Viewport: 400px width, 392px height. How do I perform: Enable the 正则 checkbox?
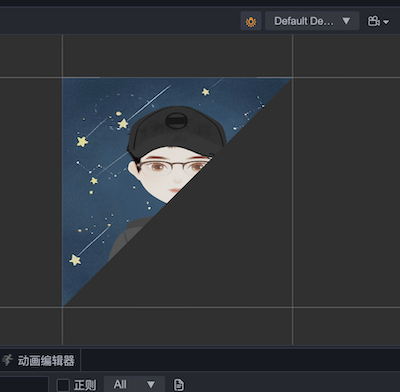click(x=63, y=385)
